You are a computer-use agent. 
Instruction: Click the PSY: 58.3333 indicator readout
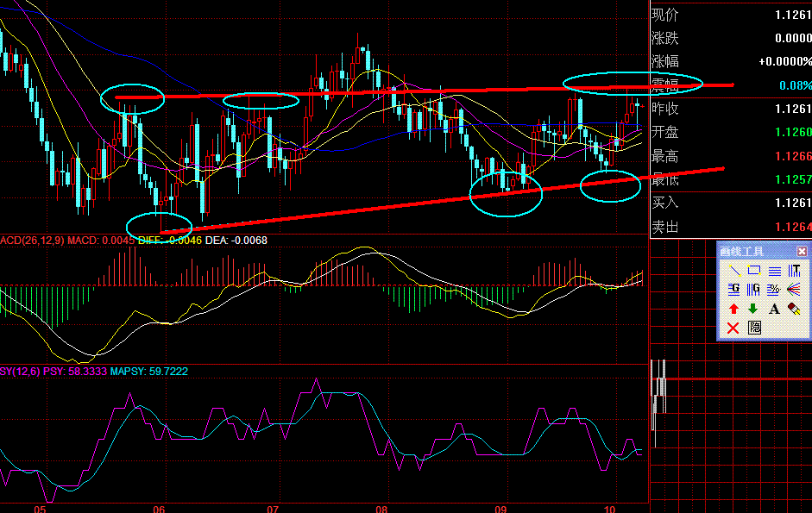[x=75, y=371]
